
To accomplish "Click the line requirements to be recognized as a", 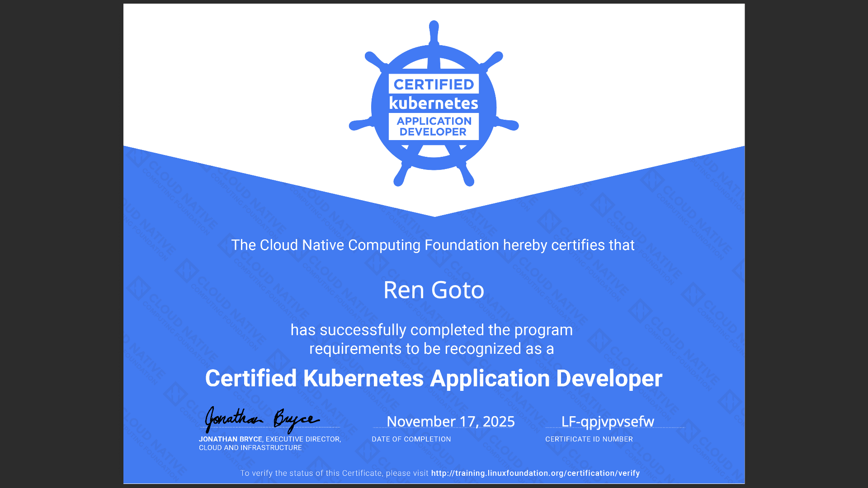I will [x=431, y=349].
